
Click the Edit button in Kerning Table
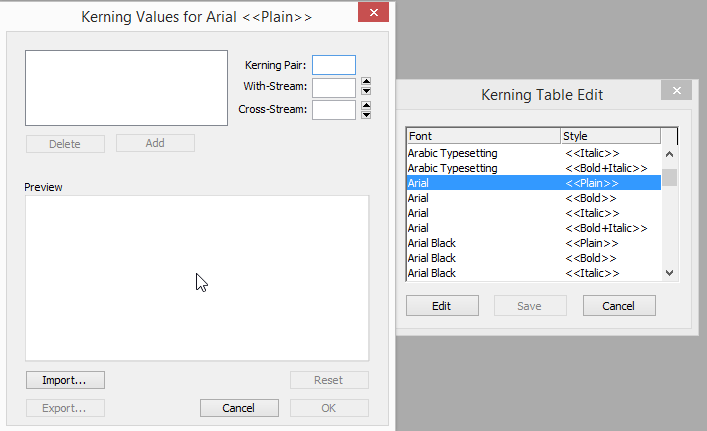click(442, 306)
